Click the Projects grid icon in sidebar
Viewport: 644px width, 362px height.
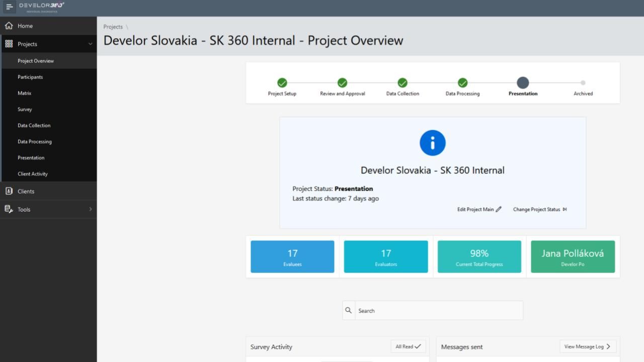[x=9, y=44]
